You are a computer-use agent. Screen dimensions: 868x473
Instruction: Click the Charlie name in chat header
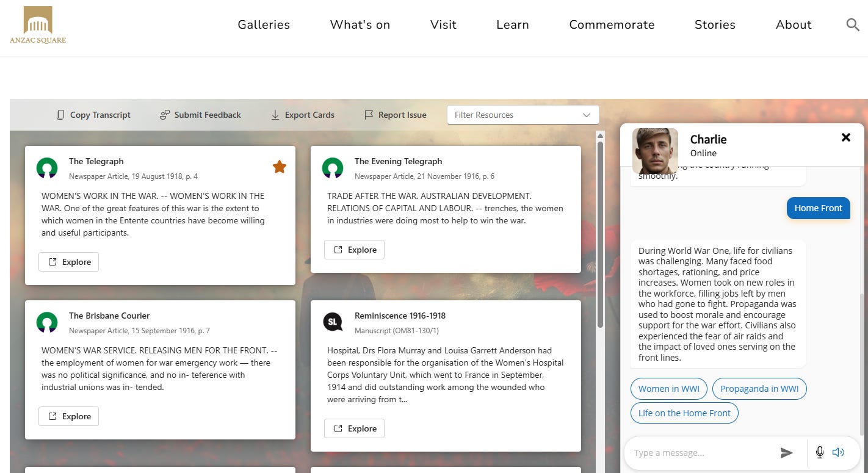pos(708,139)
